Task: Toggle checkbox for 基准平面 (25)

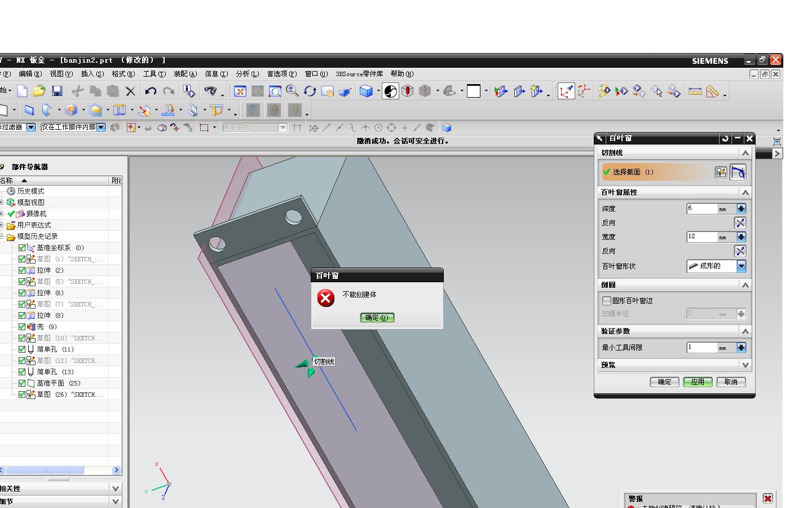Action: tap(22, 383)
